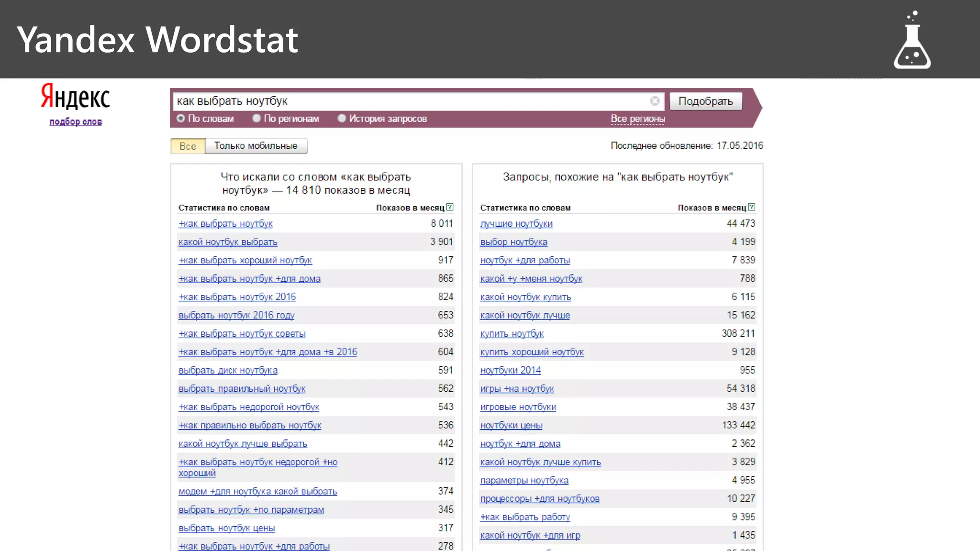Open the выбор ноутбука link
980x551 pixels.
[x=513, y=242]
